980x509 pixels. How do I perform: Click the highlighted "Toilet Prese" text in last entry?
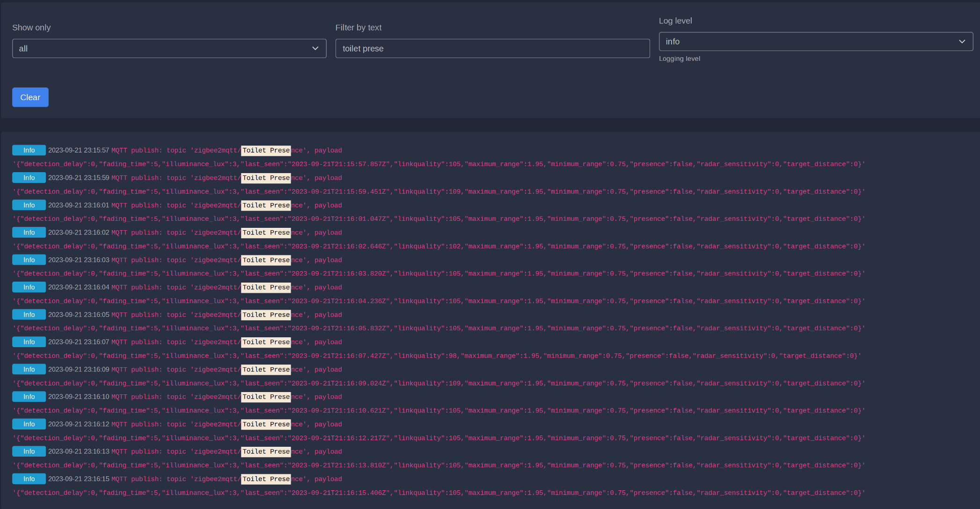pyautogui.click(x=265, y=479)
